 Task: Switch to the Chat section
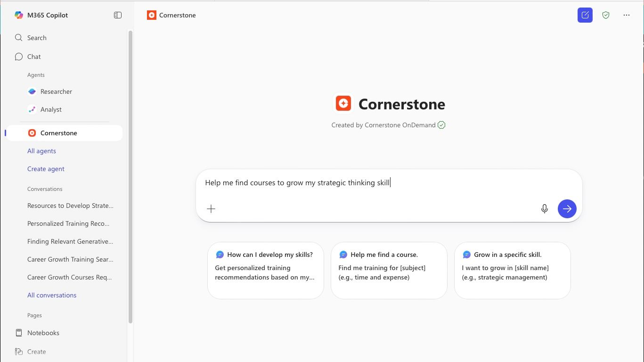33,57
